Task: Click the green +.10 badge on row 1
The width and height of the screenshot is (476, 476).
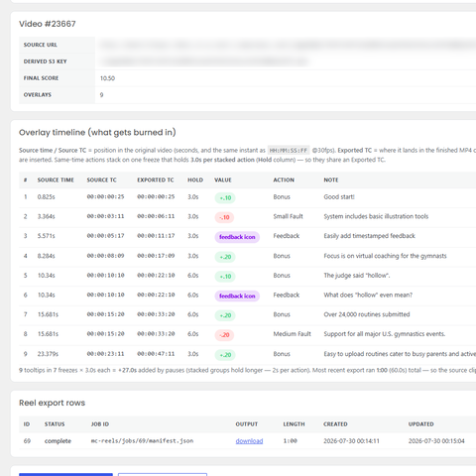Action: [225, 197]
